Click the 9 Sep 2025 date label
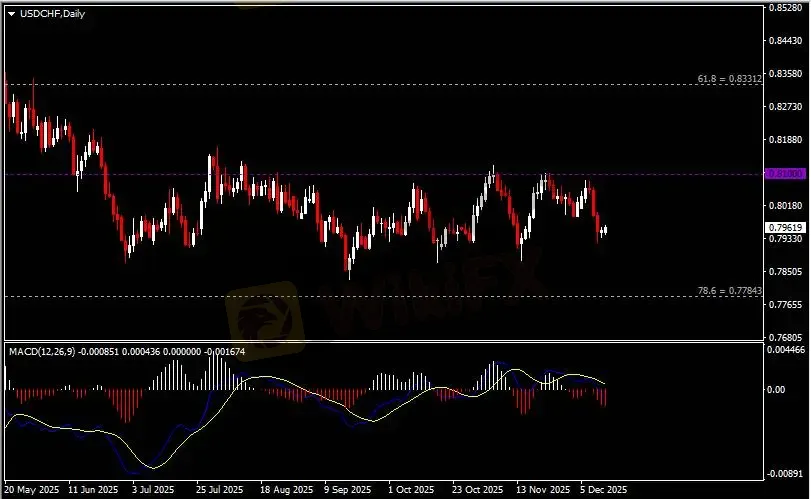811x499 pixels. point(348,490)
